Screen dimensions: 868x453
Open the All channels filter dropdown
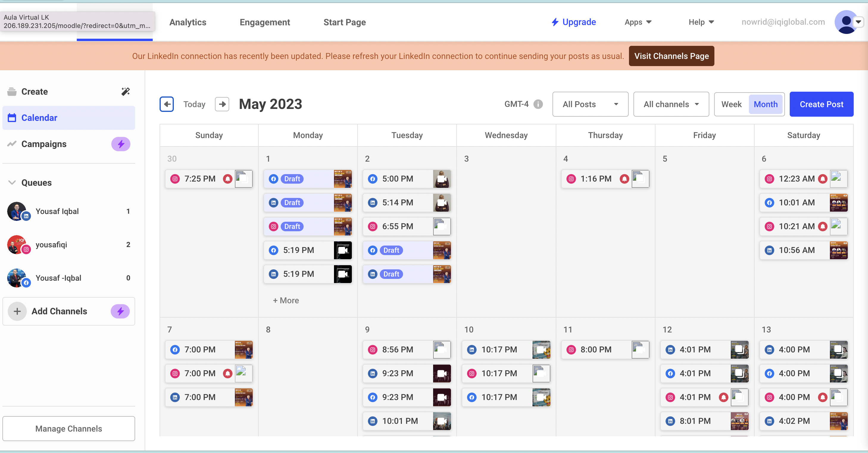[x=671, y=104]
